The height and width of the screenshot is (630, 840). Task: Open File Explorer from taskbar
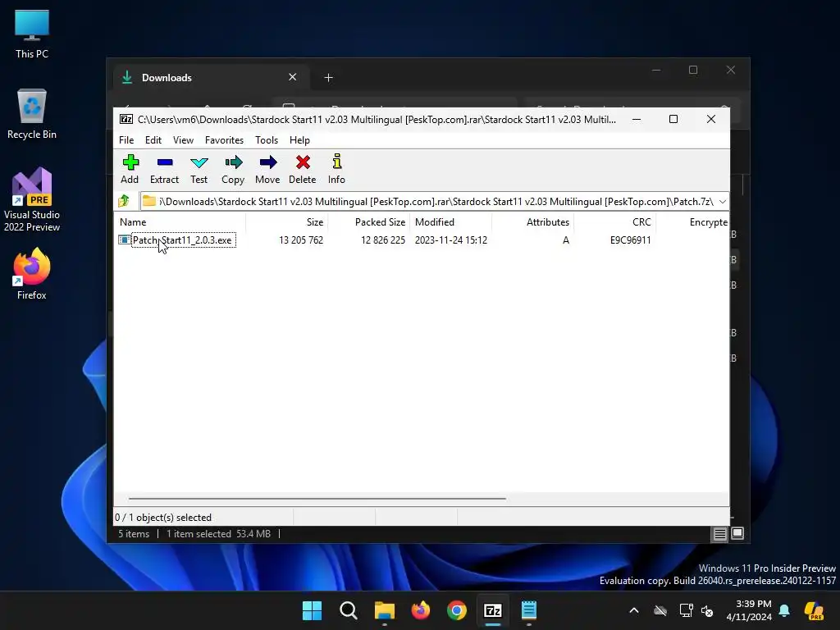click(384, 610)
